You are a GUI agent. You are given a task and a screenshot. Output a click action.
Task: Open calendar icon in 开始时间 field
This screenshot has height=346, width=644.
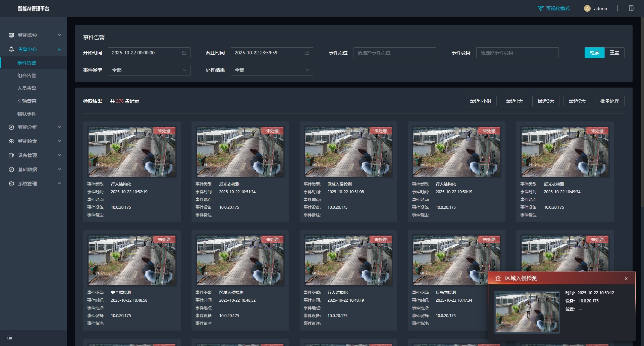coord(184,53)
